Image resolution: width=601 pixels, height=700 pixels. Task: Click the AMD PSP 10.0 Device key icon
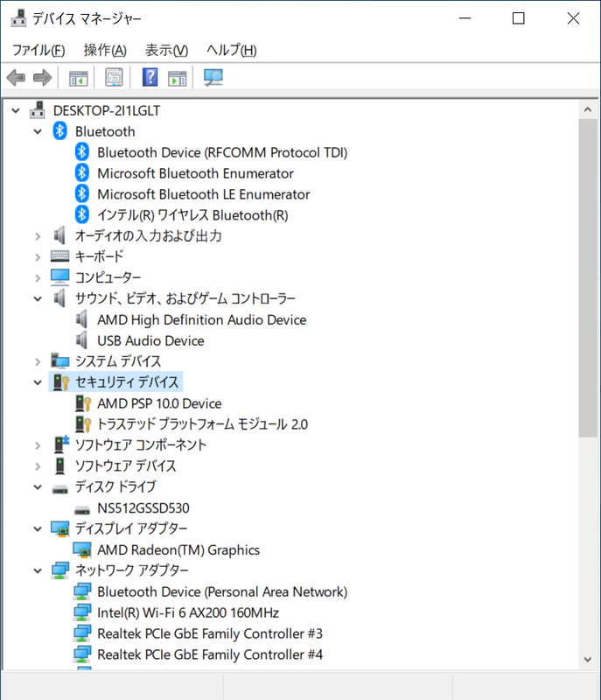click(x=83, y=403)
